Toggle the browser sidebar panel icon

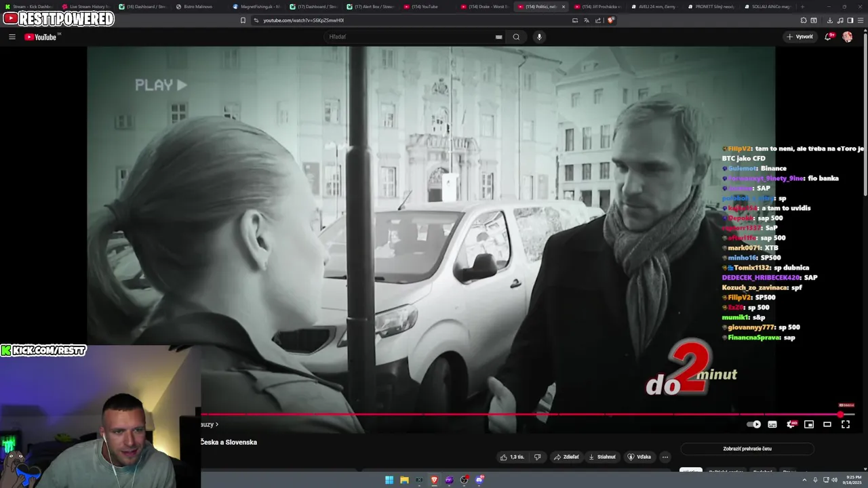[850, 20]
